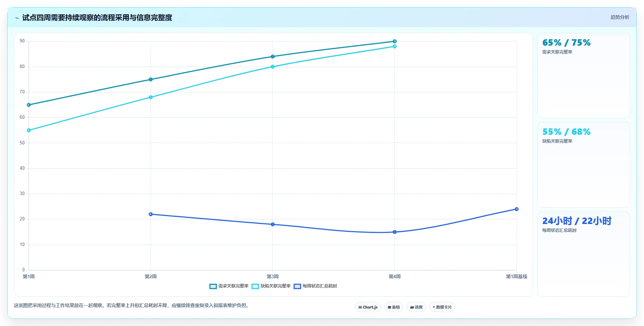Viewport: 644px width, 326px height.
Task: Click the 表格 tag
Action: 394,307
